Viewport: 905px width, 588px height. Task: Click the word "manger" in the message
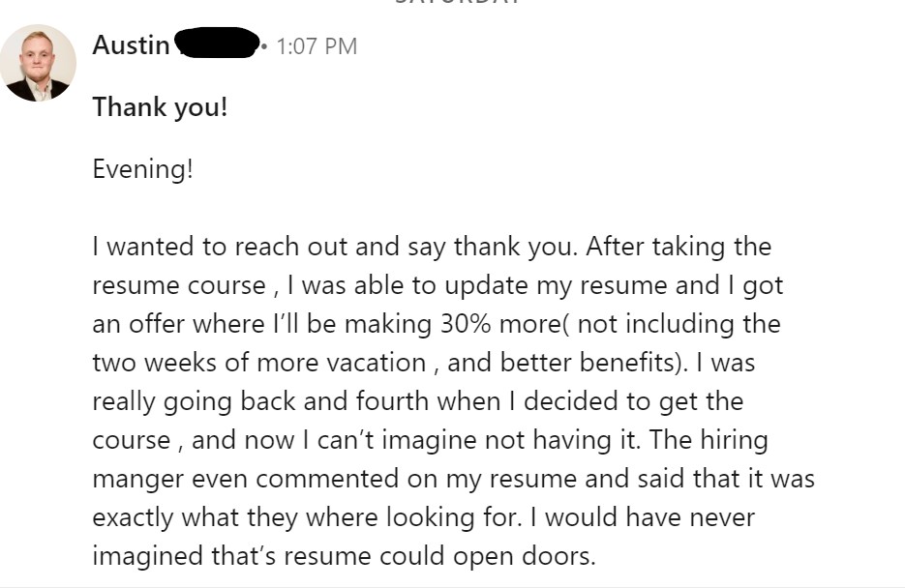[x=138, y=480]
